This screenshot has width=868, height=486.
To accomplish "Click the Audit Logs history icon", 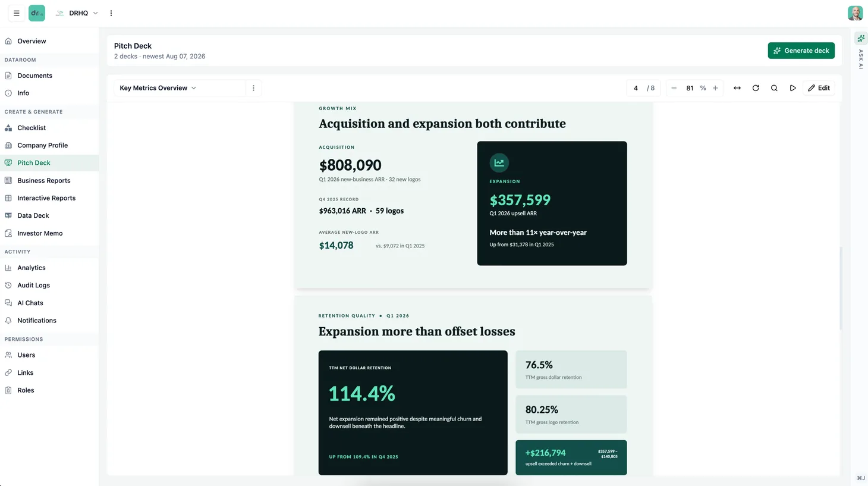I will click(8, 285).
